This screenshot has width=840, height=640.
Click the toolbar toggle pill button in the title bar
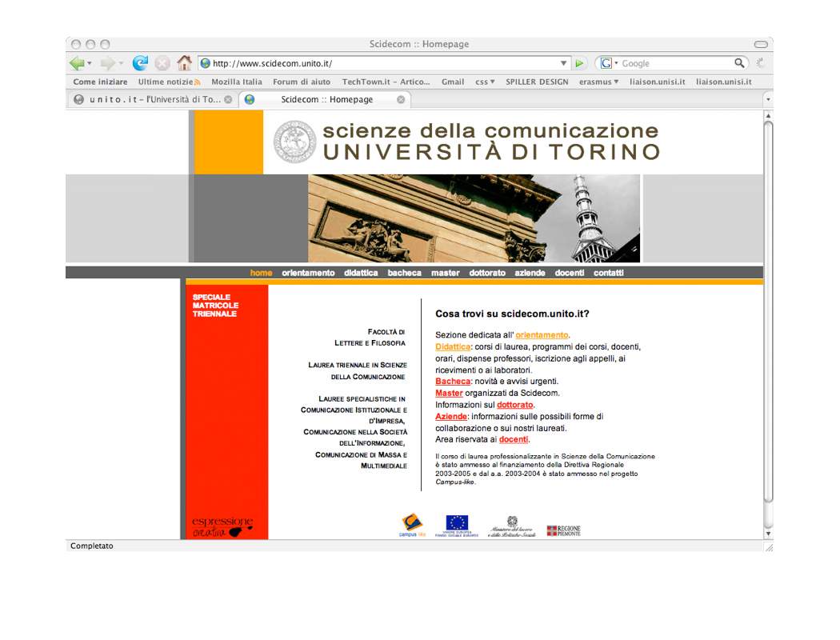761,44
